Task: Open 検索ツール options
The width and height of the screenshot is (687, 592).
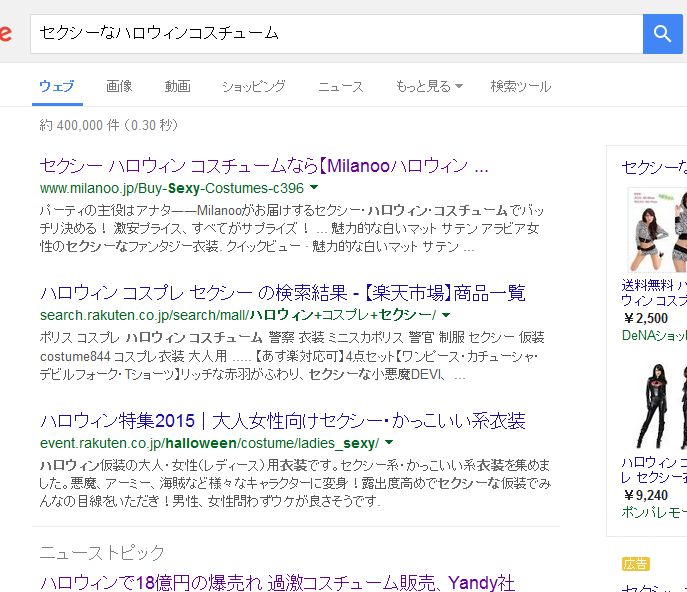Action: point(521,86)
